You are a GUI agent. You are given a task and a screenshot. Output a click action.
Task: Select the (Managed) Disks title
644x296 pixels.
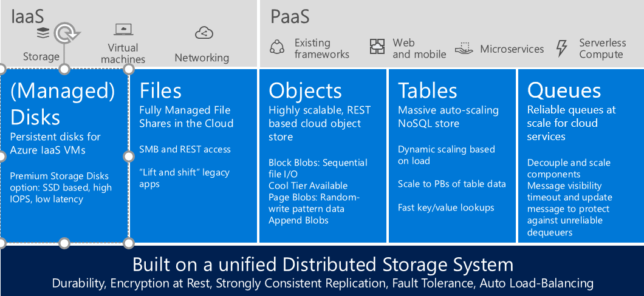tap(63, 104)
